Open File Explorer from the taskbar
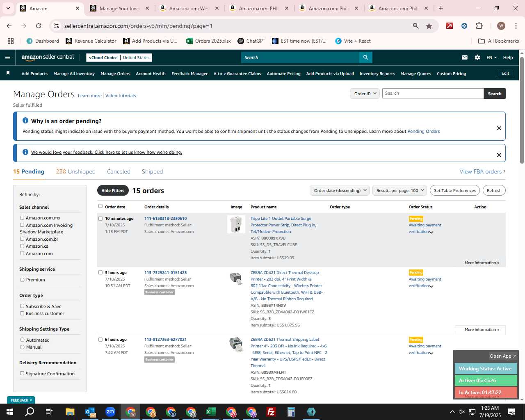525x420 pixels. tap(70, 412)
